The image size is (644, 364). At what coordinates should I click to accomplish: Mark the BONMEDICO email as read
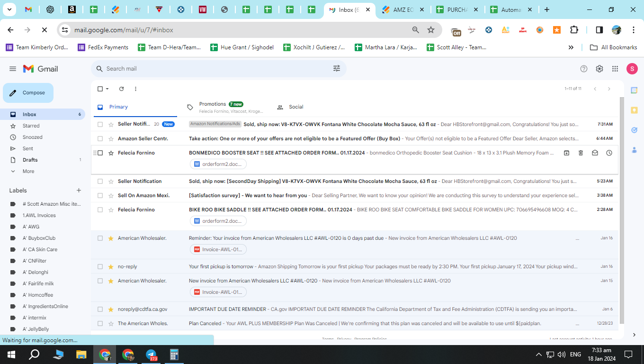point(595,153)
